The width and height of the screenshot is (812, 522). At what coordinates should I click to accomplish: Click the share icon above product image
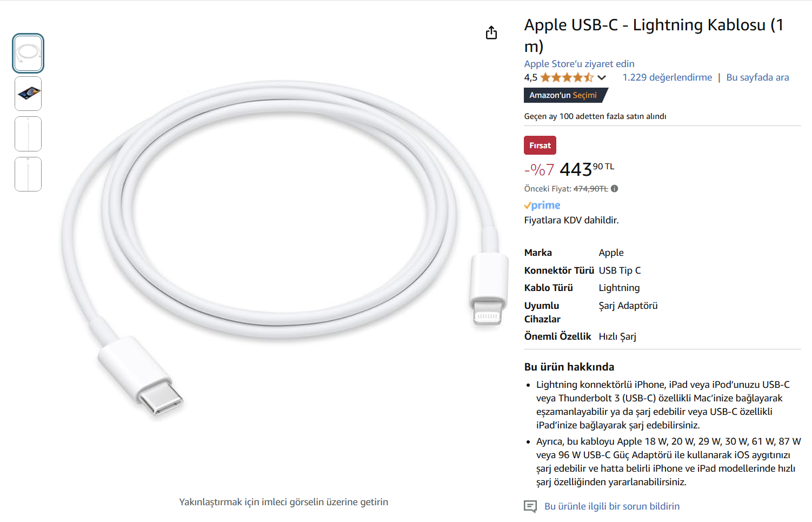coord(491,33)
